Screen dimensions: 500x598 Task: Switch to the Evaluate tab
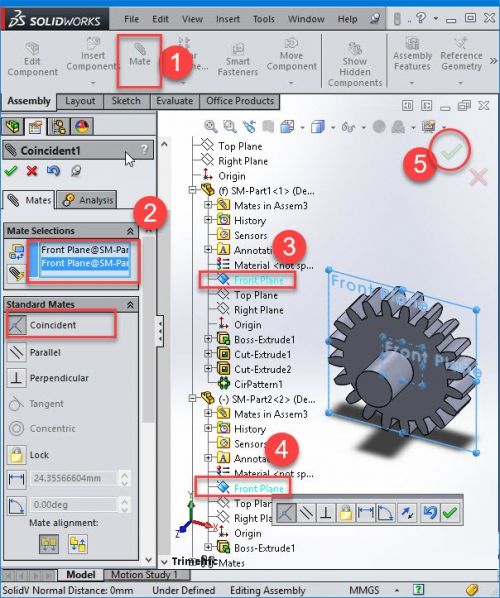pos(175,101)
